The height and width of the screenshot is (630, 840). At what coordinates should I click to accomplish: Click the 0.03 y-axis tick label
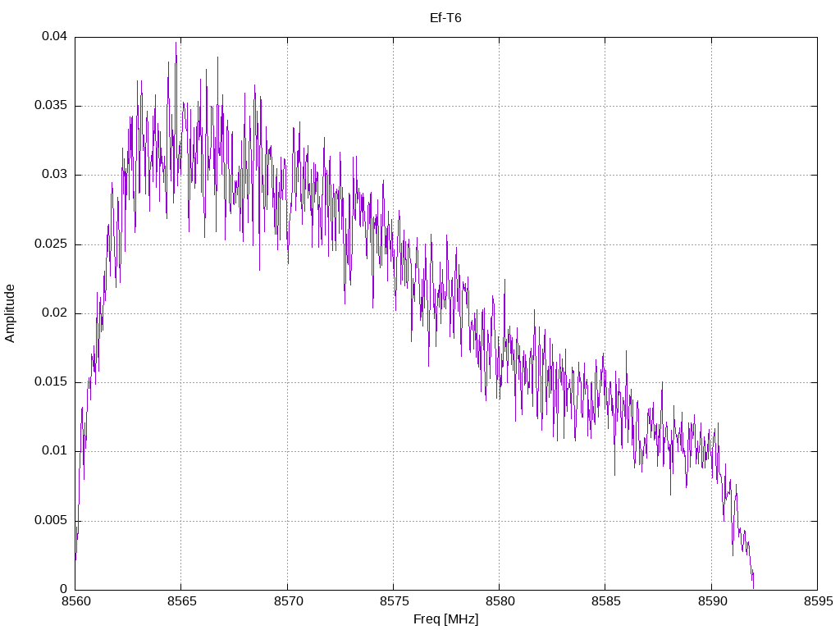55,175
